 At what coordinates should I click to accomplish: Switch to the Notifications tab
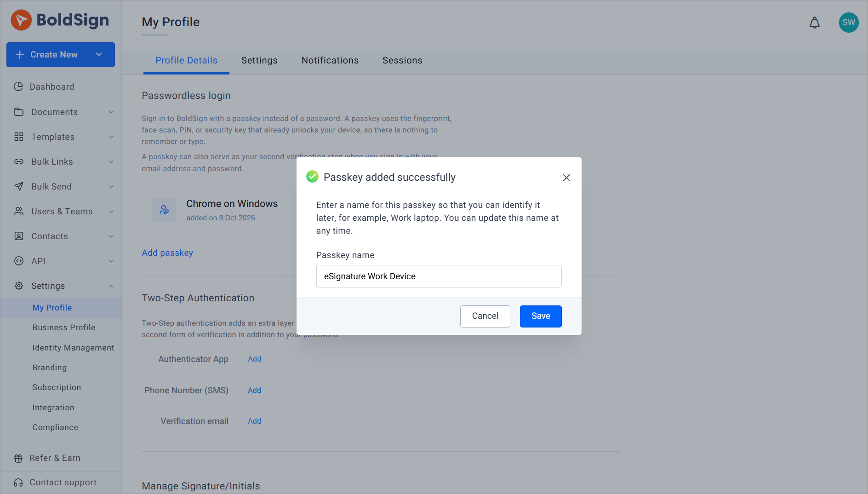[x=330, y=61]
